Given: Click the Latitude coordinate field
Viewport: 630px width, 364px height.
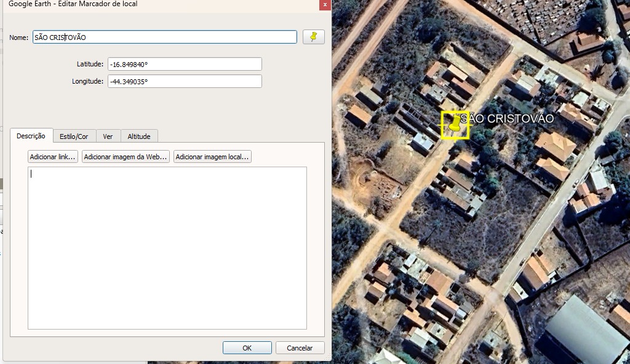Looking at the screenshot, I should [x=185, y=64].
